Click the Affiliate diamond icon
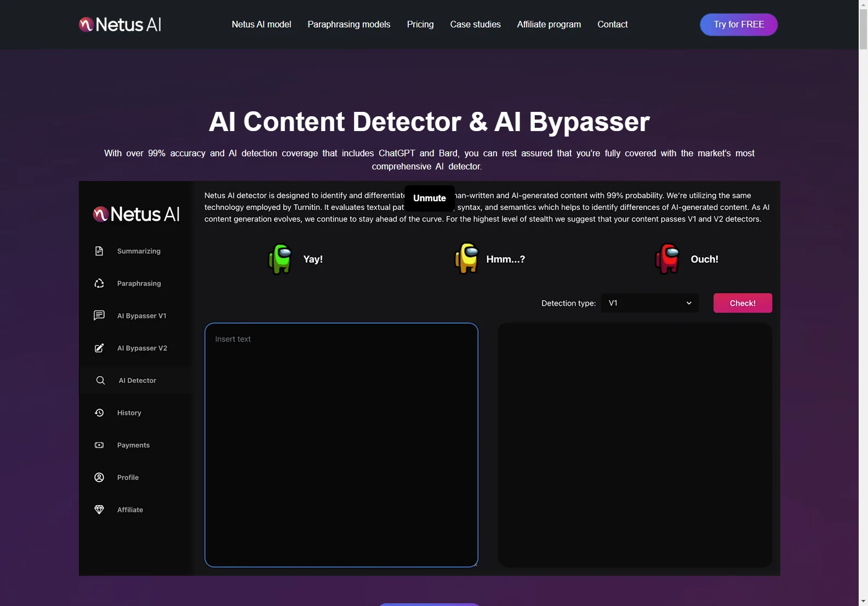The image size is (868, 606). (99, 510)
